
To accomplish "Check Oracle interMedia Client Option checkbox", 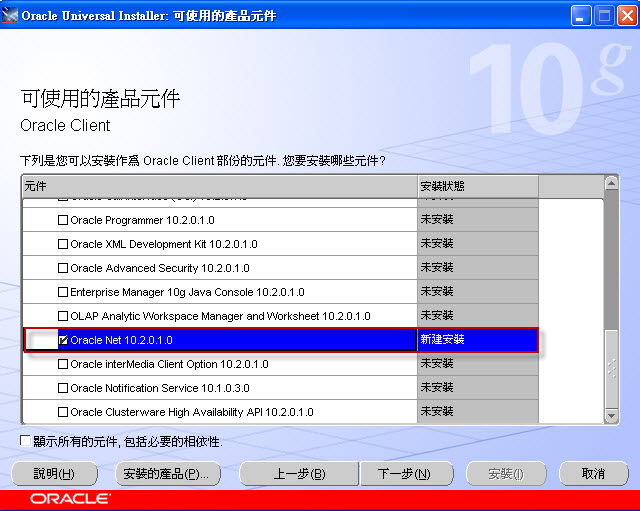I will pos(63,364).
